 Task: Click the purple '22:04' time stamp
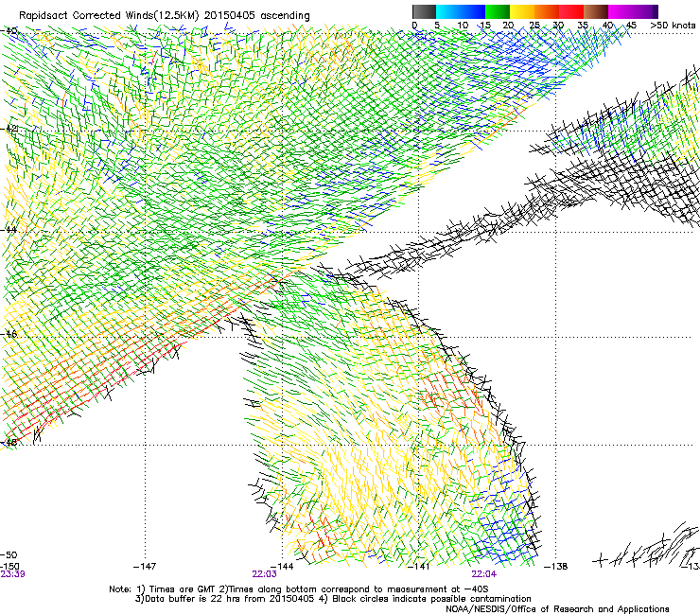point(484,574)
